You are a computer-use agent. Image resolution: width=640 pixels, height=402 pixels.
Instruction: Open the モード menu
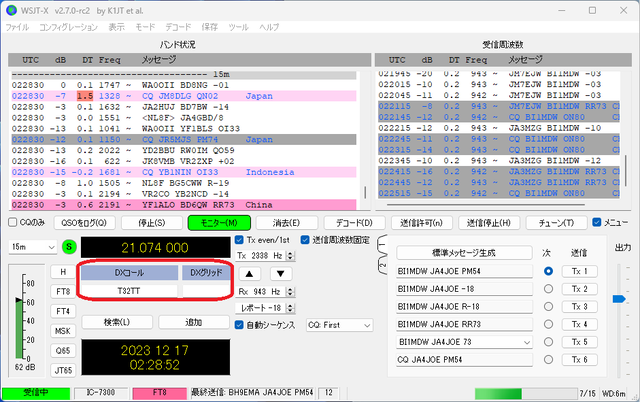point(145,27)
